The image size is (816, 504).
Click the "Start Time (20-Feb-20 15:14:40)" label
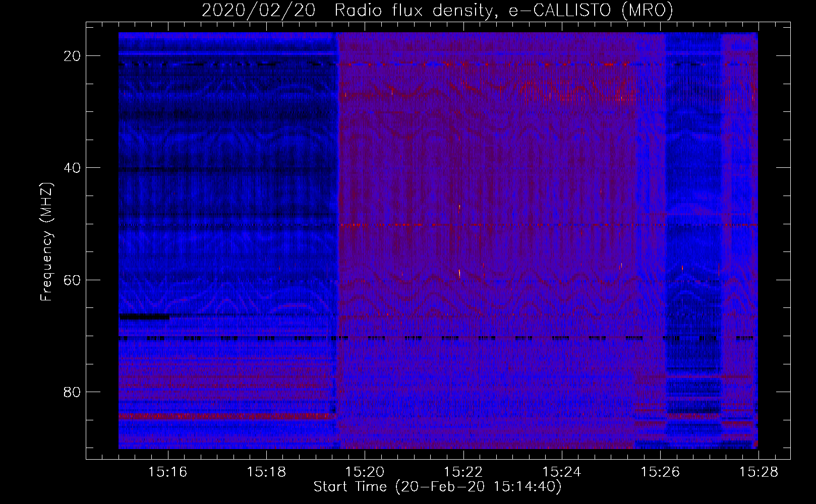click(437, 487)
